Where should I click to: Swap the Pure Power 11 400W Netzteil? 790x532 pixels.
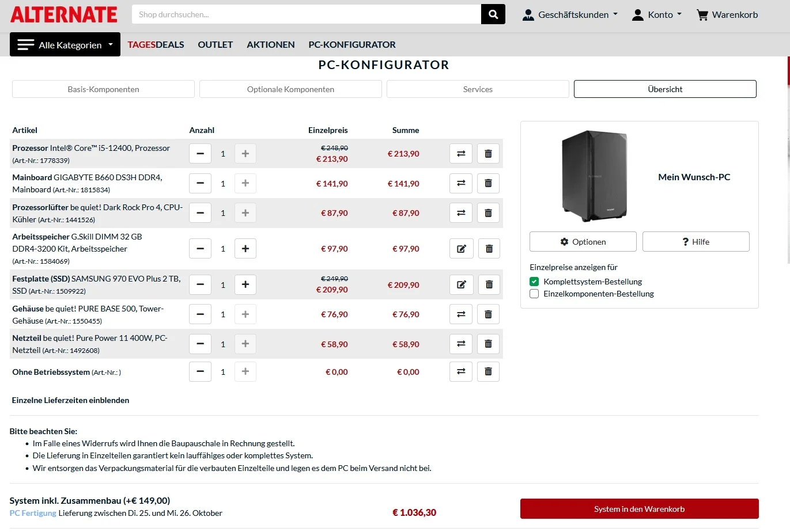click(461, 344)
